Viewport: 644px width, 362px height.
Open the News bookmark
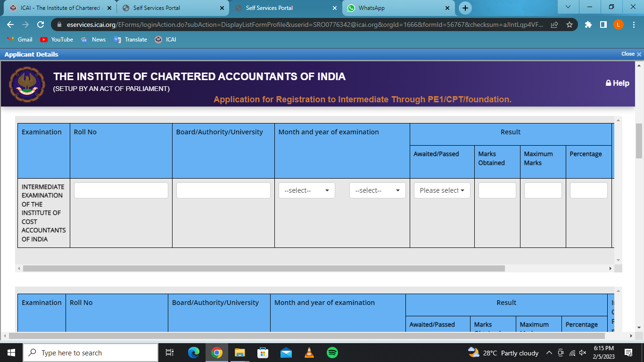click(93, 40)
